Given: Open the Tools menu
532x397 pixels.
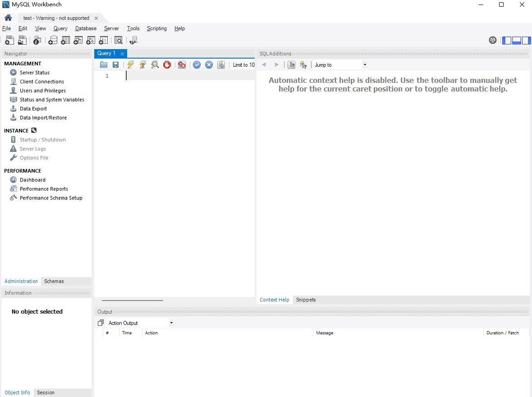Looking at the screenshot, I should point(133,28).
